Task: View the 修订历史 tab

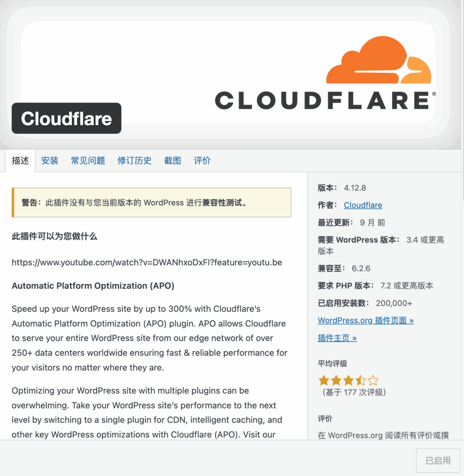Action: [134, 160]
